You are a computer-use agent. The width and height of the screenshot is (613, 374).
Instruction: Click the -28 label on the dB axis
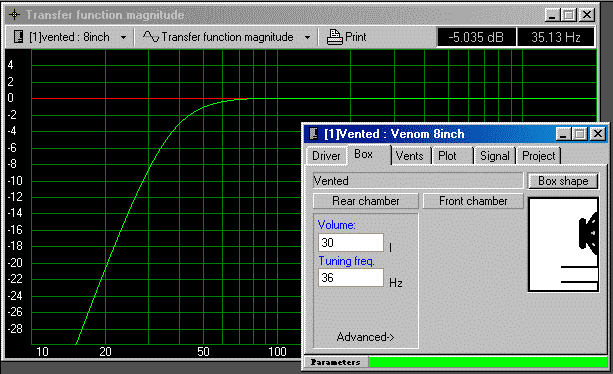15,329
